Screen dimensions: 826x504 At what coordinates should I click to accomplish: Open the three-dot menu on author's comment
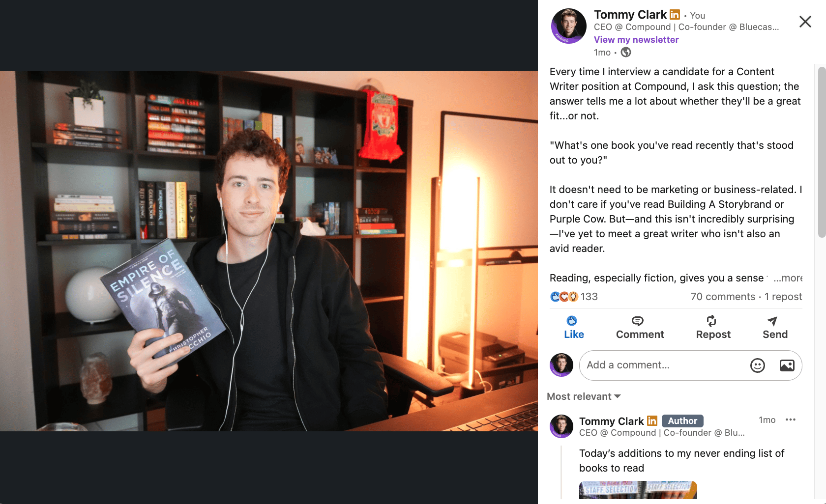coord(790,420)
